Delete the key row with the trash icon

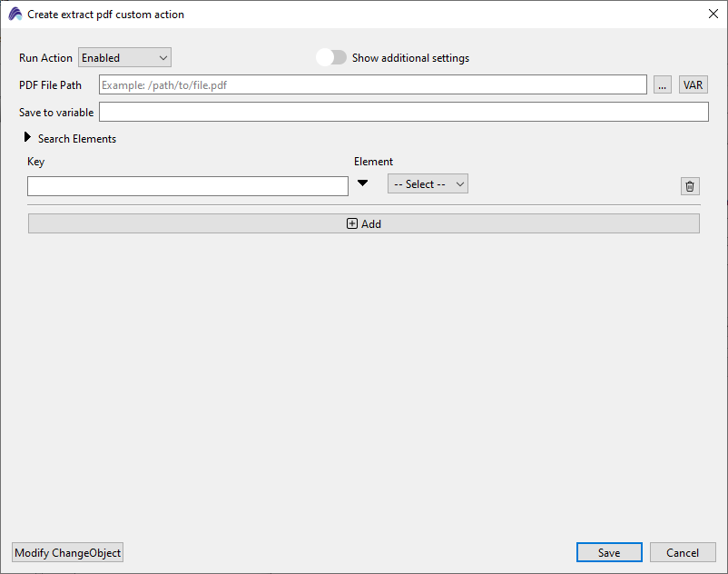pos(690,186)
